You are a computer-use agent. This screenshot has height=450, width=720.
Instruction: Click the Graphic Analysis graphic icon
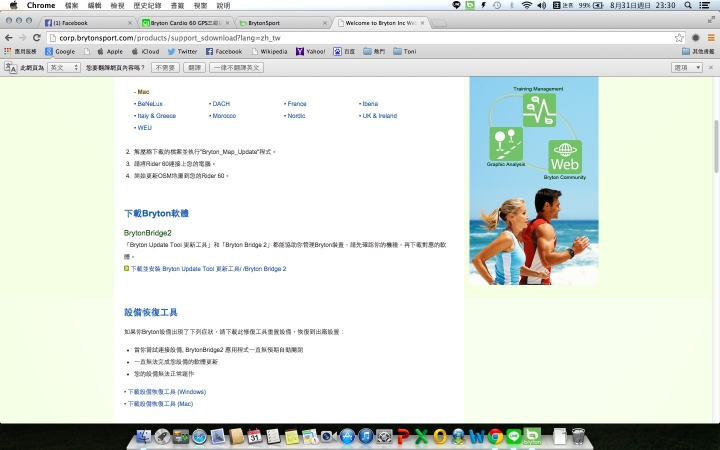click(506, 144)
